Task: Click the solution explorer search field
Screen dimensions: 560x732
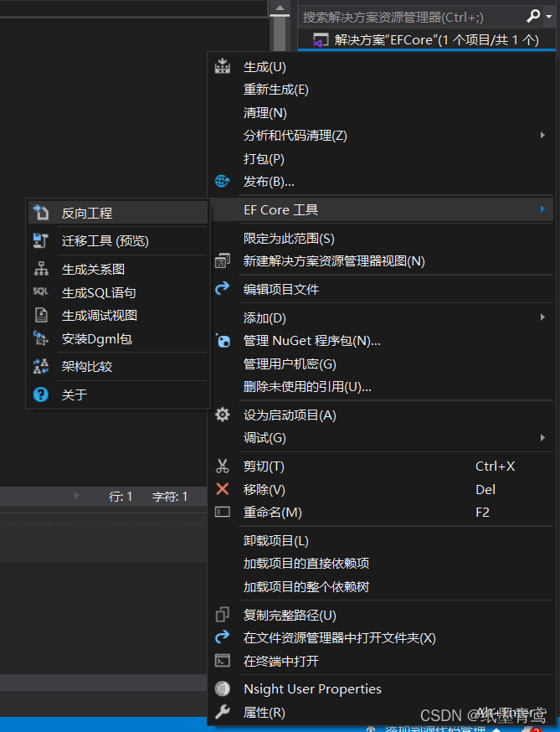Action: pyautogui.click(x=410, y=17)
